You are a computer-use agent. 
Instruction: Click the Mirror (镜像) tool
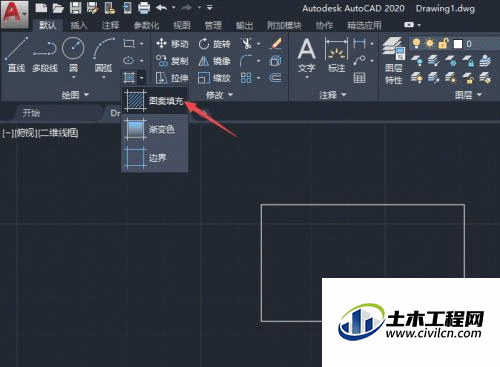pos(214,61)
